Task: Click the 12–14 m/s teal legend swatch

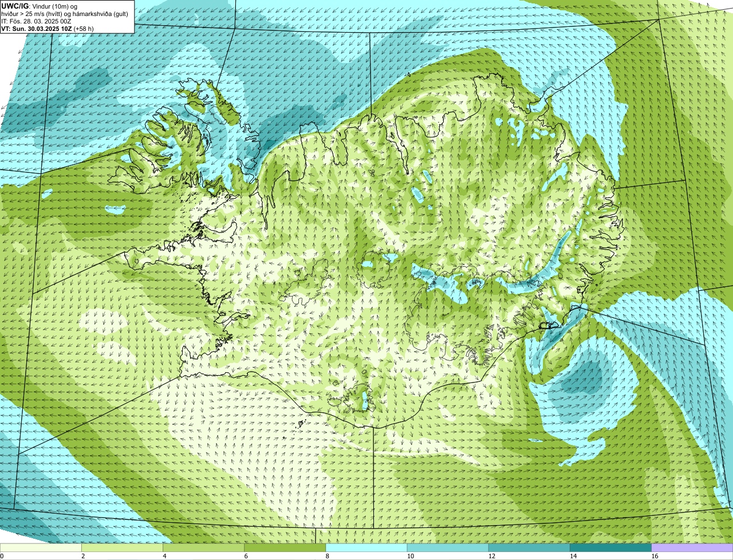Action: coord(529,548)
